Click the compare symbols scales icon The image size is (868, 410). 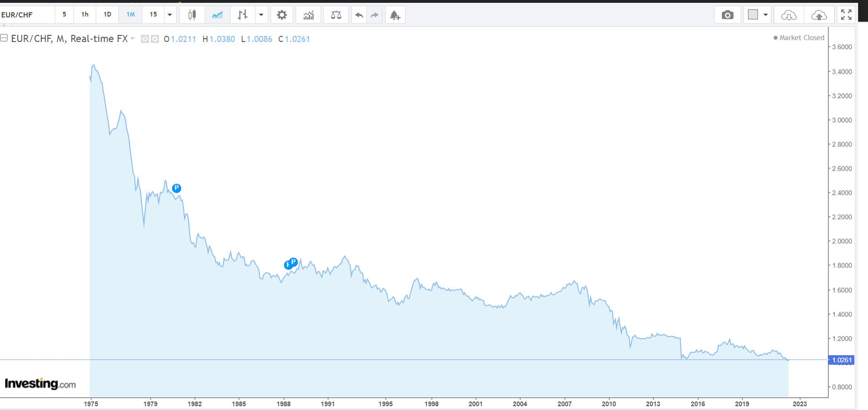click(336, 15)
